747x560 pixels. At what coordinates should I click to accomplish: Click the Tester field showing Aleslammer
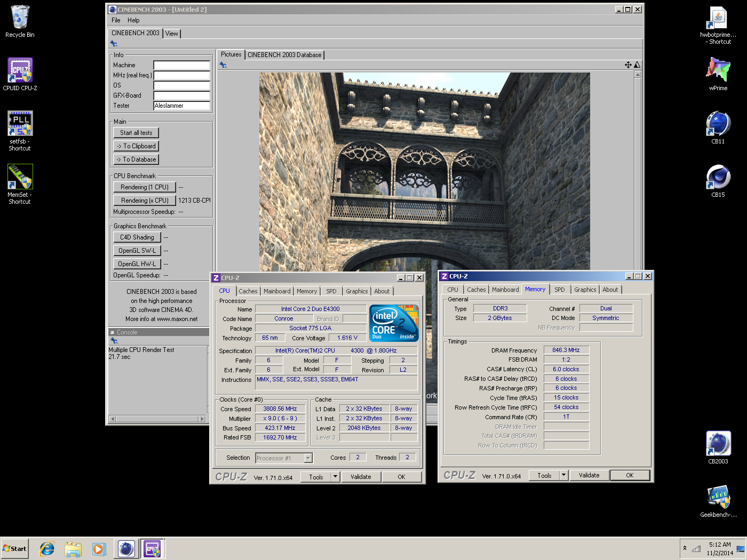(182, 106)
